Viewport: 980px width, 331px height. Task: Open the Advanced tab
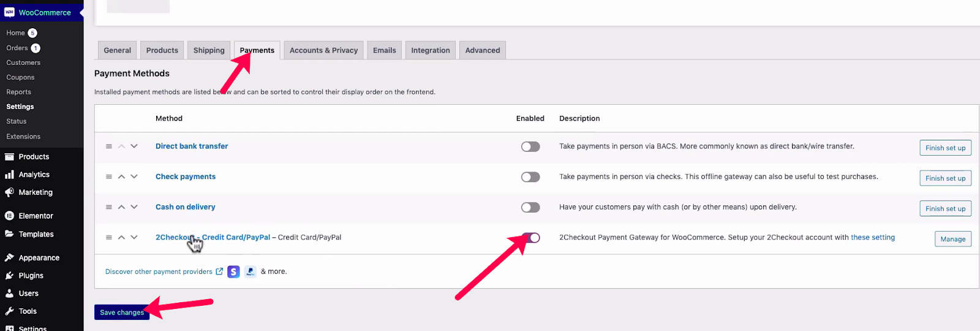tap(483, 50)
